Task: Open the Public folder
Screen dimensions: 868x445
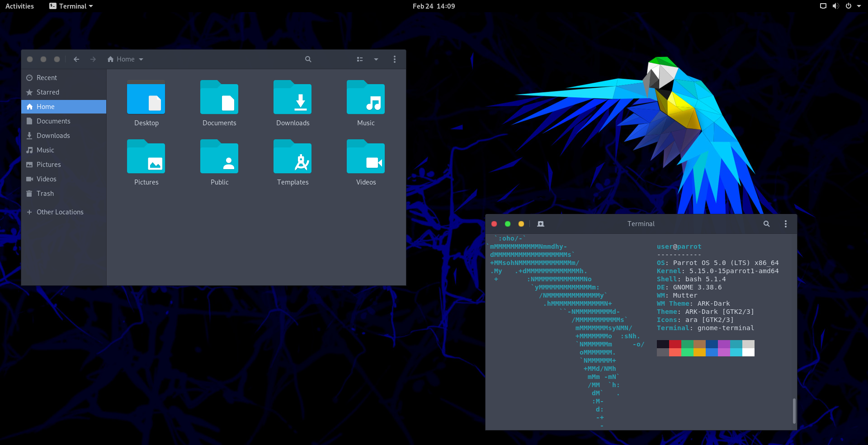Action: [219, 157]
